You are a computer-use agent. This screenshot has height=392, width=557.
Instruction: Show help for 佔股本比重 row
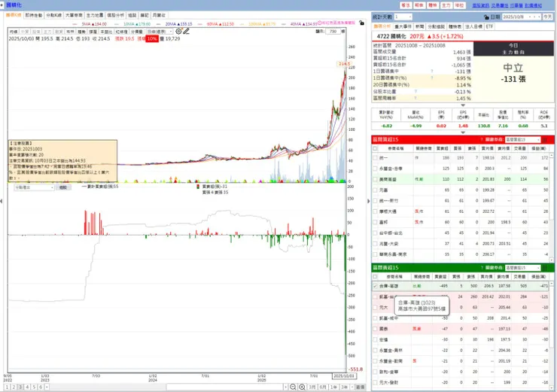pyautogui.click(x=415, y=92)
